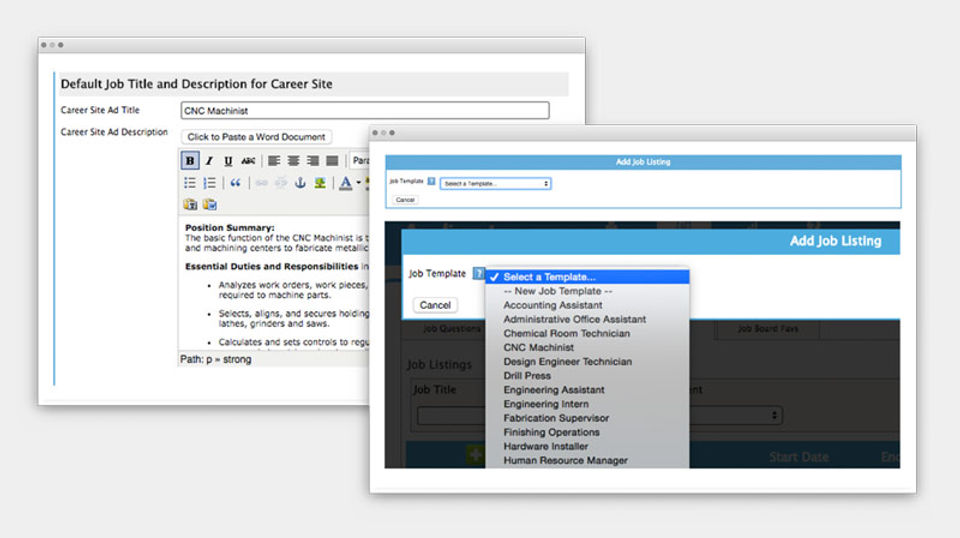
Task: Center align text in the editor
Action: 293,160
